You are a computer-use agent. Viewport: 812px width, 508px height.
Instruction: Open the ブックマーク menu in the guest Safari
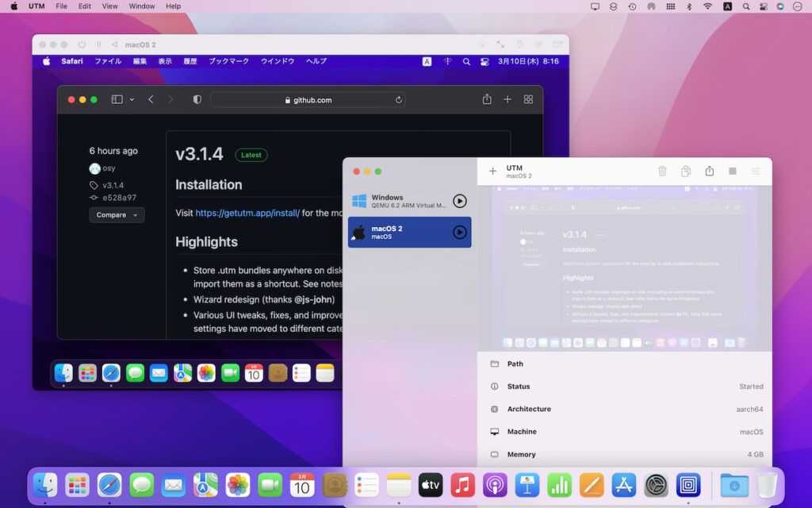click(228, 61)
